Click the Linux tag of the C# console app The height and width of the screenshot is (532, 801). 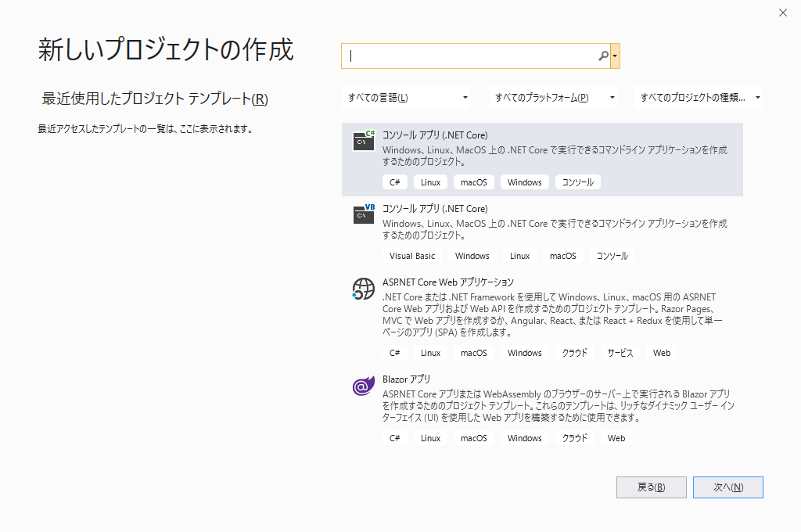(431, 182)
